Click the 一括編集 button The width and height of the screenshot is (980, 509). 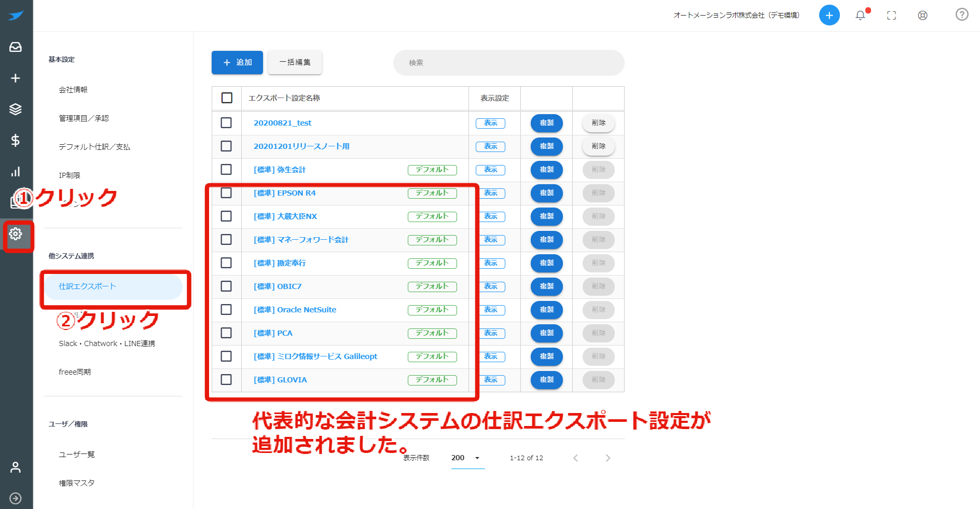[295, 63]
